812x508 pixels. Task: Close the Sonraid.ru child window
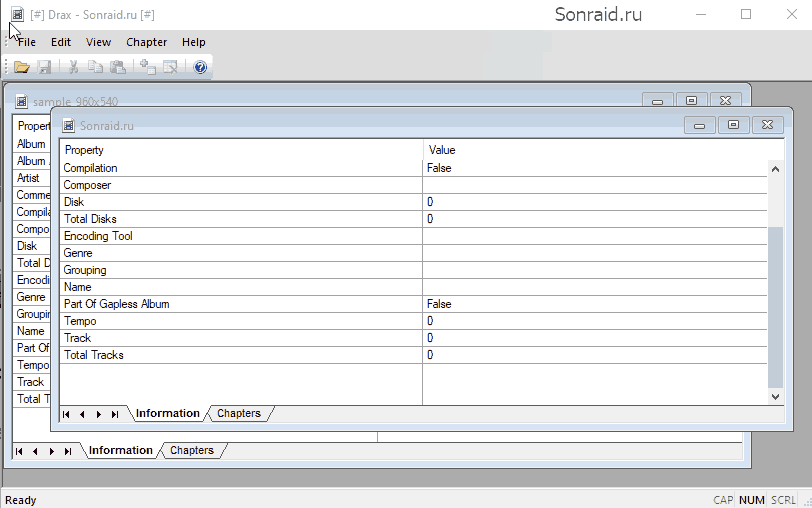click(x=767, y=125)
